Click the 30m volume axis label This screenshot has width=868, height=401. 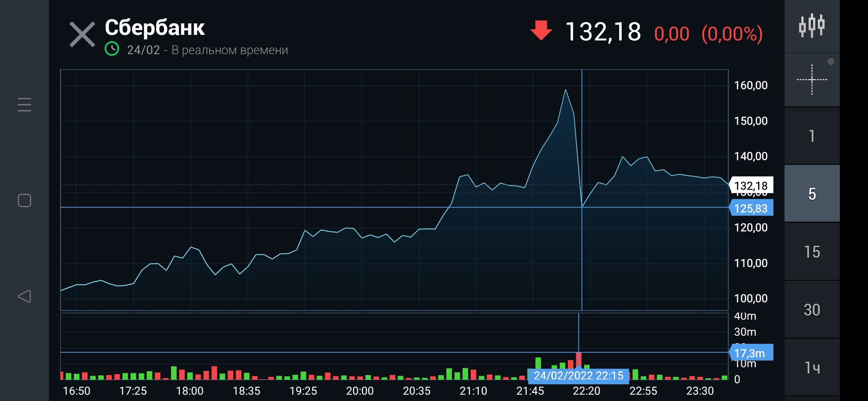745,332
